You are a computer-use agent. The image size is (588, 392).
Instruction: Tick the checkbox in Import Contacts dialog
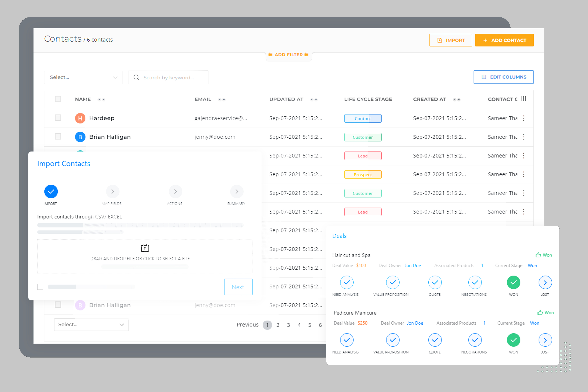coord(40,287)
